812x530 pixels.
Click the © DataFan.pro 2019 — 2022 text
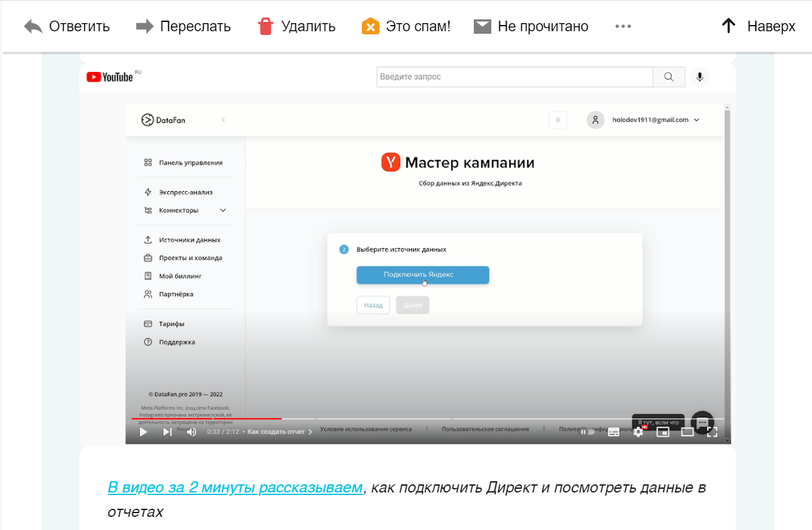185,394
